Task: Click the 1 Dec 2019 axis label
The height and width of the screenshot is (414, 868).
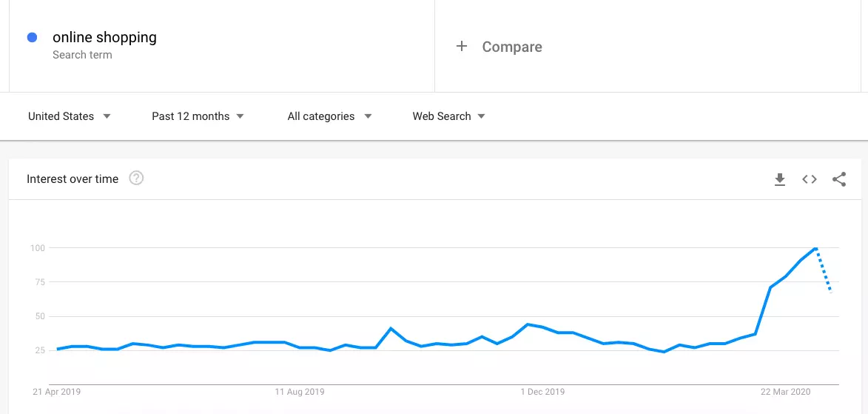Action: [542, 392]
